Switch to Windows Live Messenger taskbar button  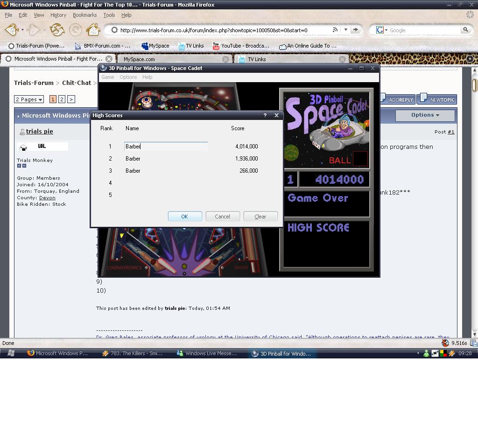[207, 354]
